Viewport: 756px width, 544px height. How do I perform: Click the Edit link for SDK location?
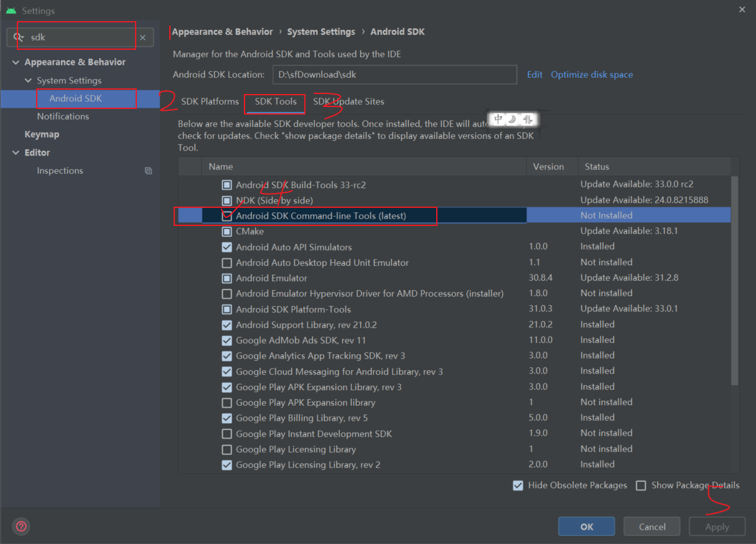pyautogui.click(x=534, y=75)
